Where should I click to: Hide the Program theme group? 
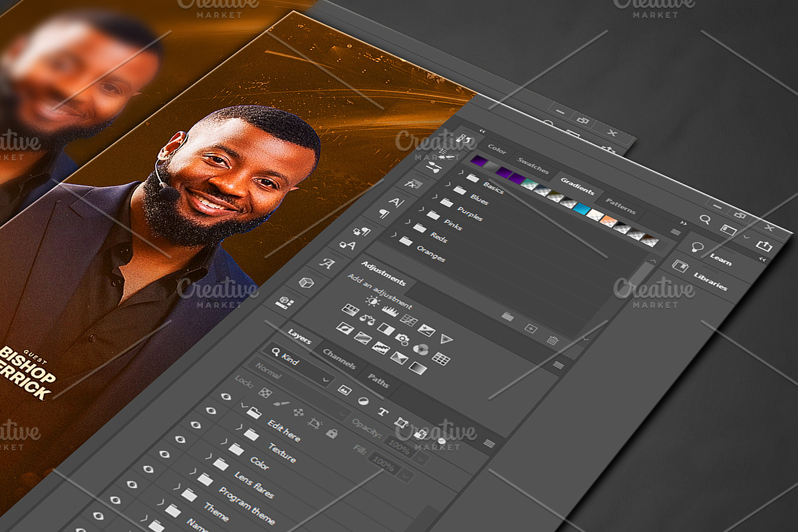164,454
